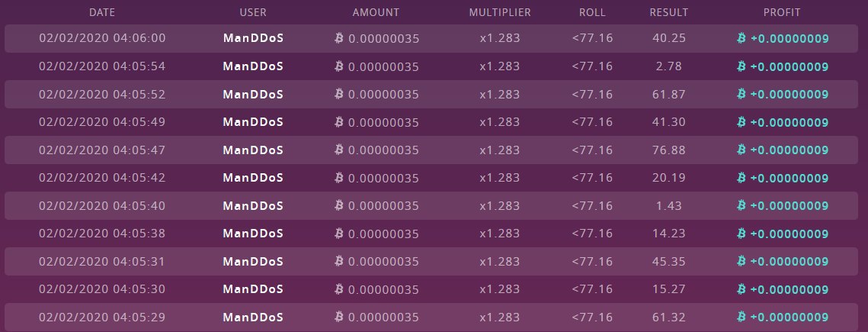Click the profit bitcoin icon in the 04:05:29 row
868x332 pixels.
click(741, 317)
